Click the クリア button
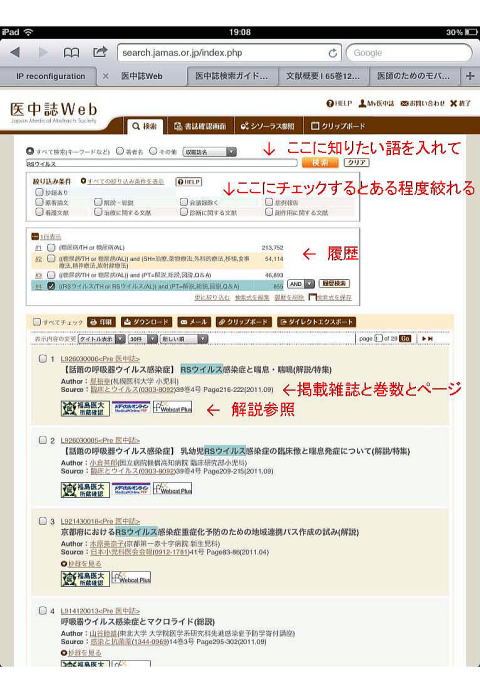This screenshot has height=693, width=480. tap(356, 163)
